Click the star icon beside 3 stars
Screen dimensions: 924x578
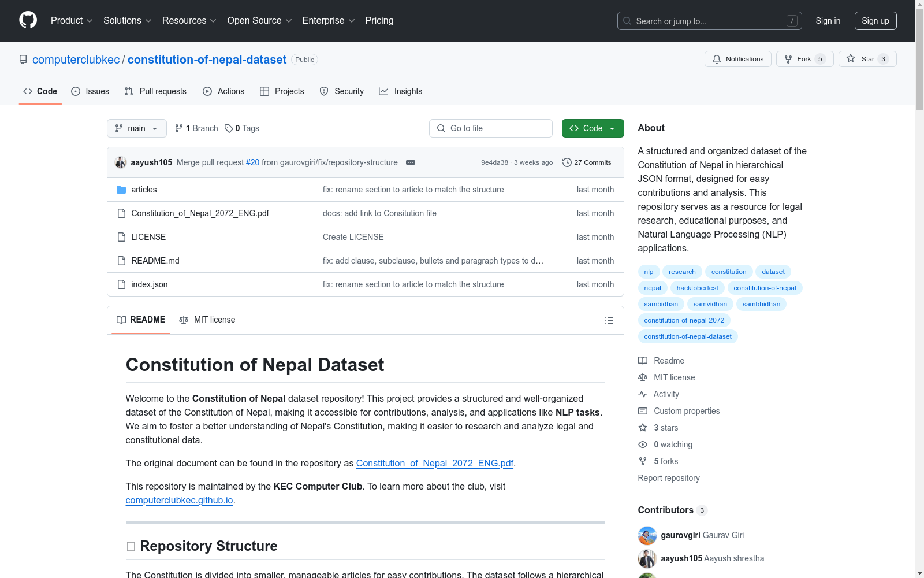point(643,428)
